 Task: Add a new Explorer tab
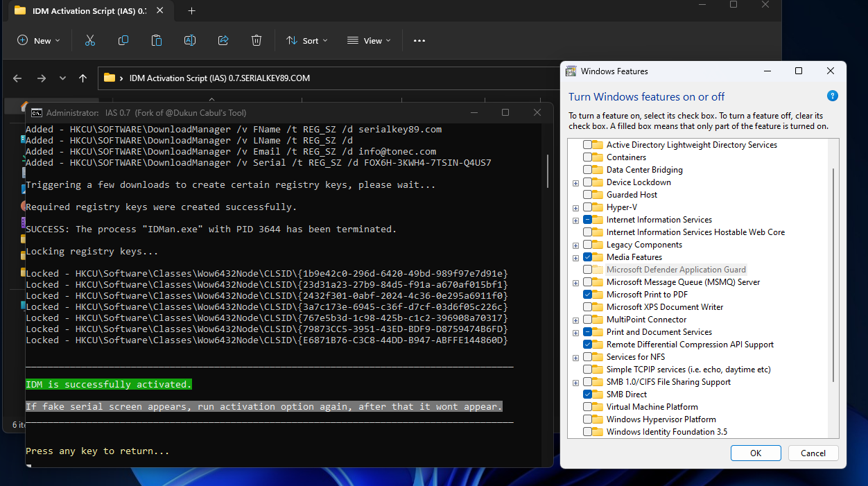tap(192, 10)
